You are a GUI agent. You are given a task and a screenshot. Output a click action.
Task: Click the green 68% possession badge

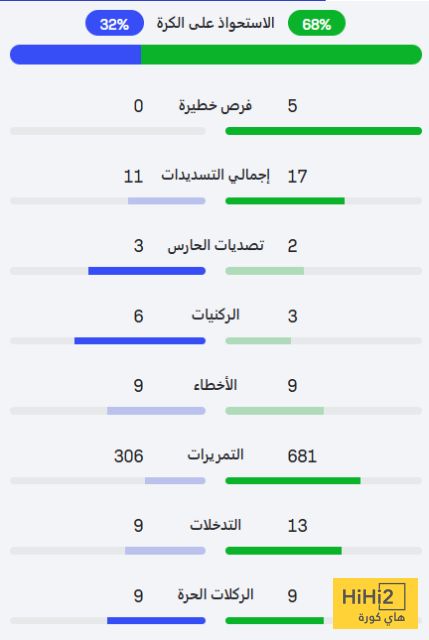[x=317, y=23]
